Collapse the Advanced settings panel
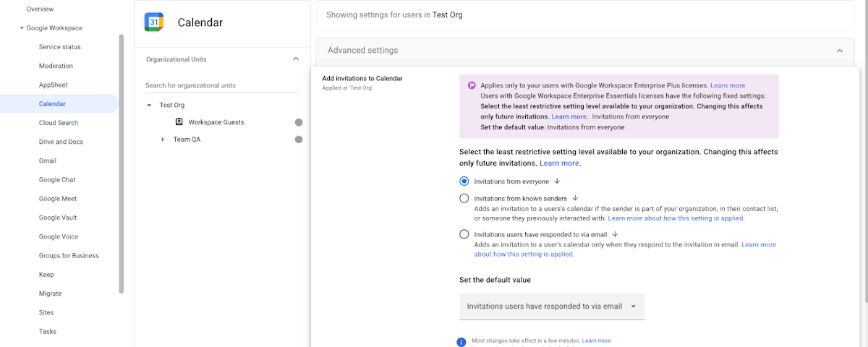Viewport: 868px width, 347px height. click(840, 51)
